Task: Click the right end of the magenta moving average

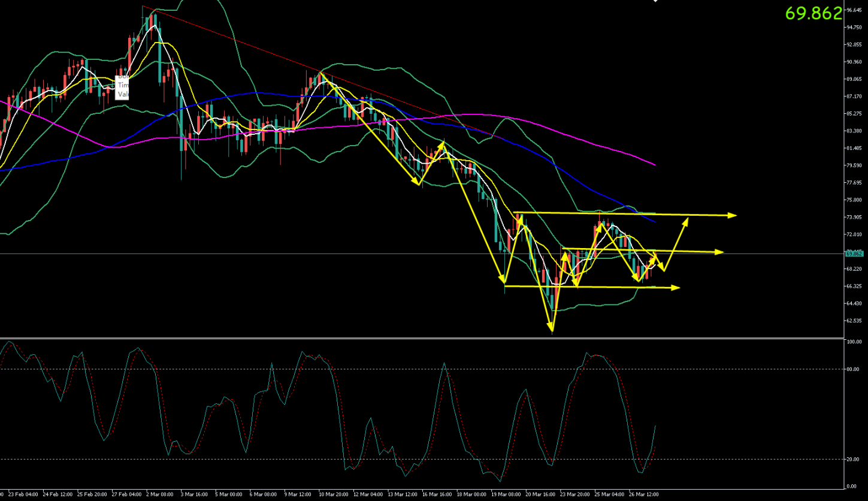Action: pyautogui.click(x=654, y=165)
